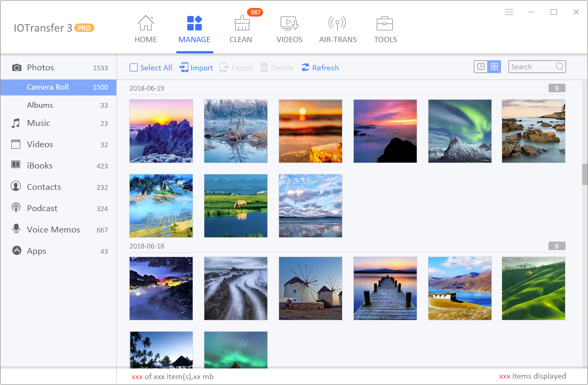Collapse the 2018-06-18 photo group

coord(557,246)
